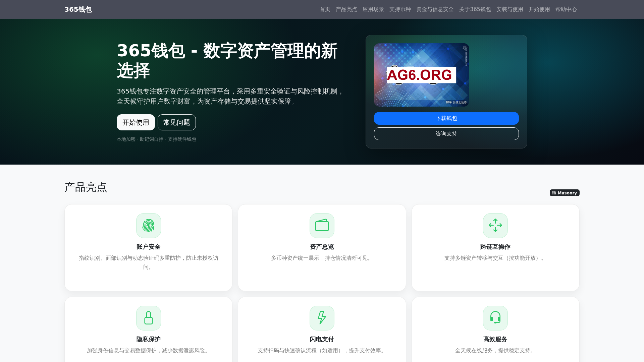This screenshot has height=362, width=644.
Task: Click description 全天候在线服务，提供稳定支持。
Action: click(495, 350)
